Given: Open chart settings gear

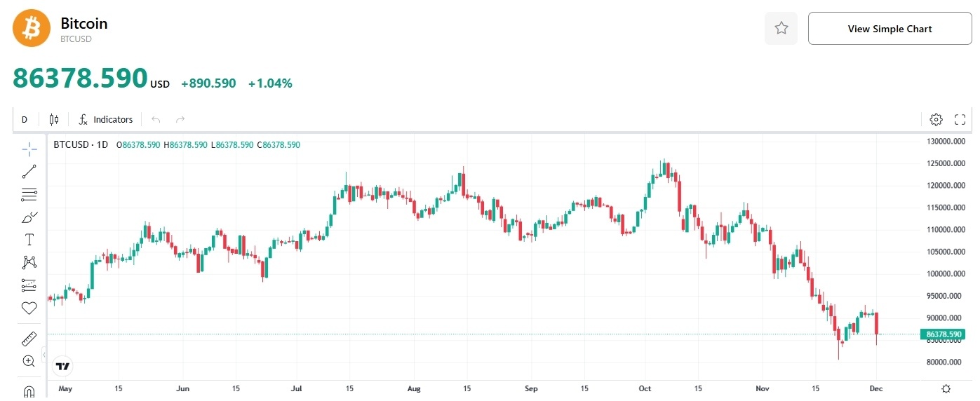Looking at the screenshot, I should pyautogui.click(x=936, y=120).
